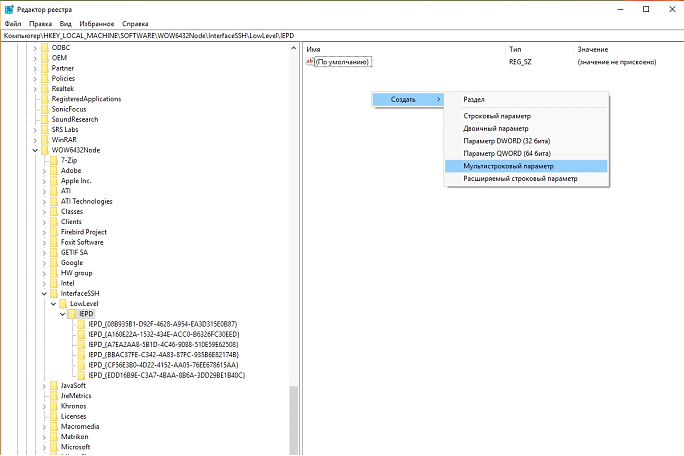
Task: Select the 'ab' default string value icon
Action: coord(310,62)
